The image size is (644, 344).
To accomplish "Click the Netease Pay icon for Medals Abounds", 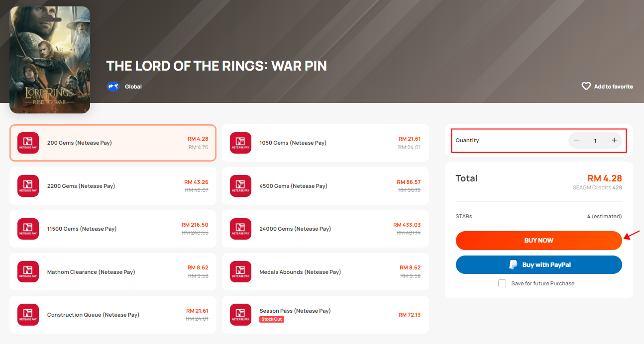I will pyautogui.click(x=240, y=272).
